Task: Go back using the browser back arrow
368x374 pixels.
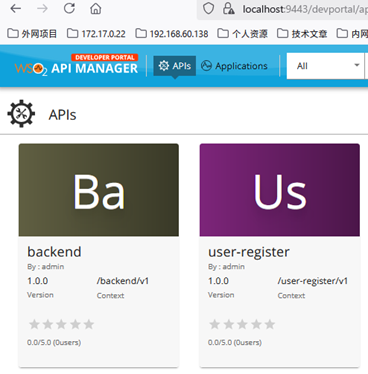Action: coord(16,9)
